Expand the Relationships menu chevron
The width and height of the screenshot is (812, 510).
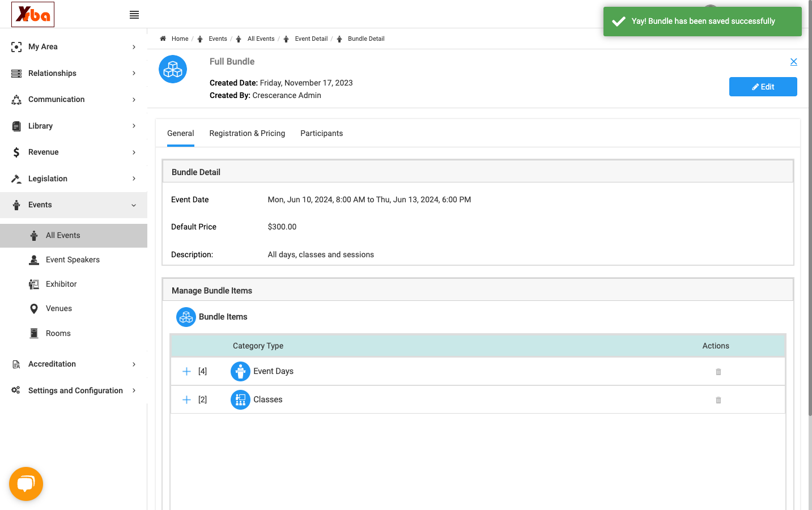(134, 73)
